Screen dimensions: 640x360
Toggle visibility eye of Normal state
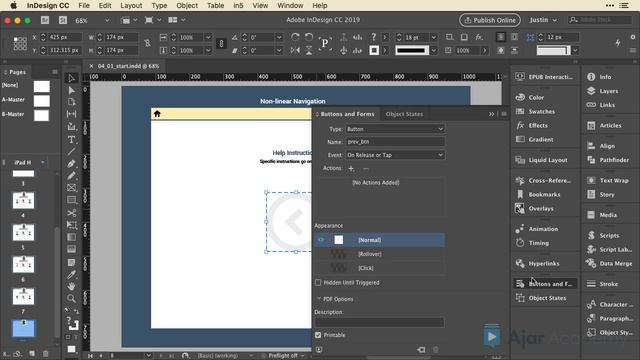pos(321,240)
